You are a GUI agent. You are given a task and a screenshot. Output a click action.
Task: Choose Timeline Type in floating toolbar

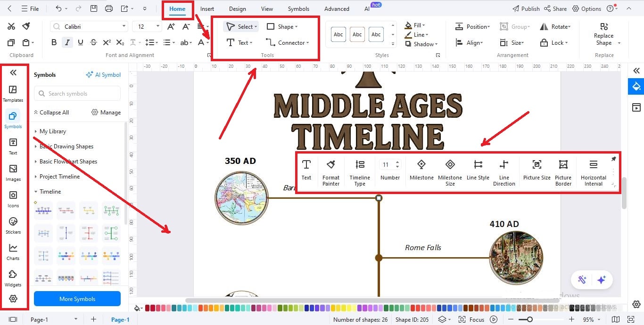pos(360,173)
